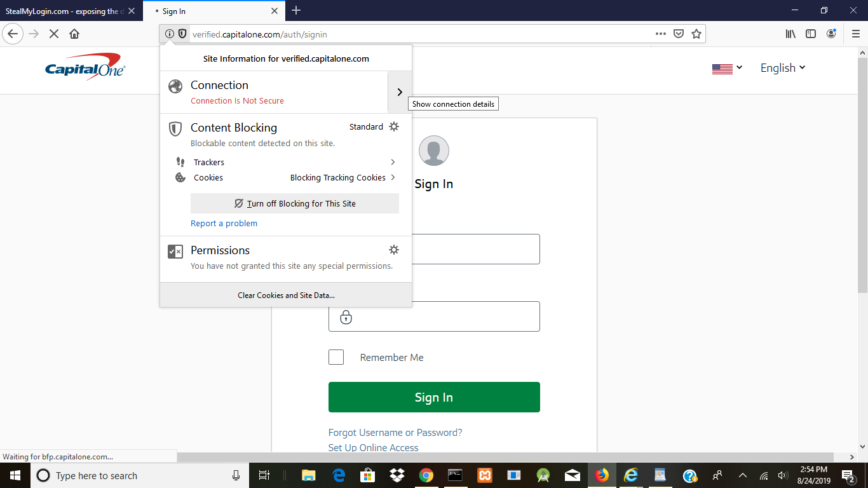Switch to Firefox on the taskbar
The height and width of the screenshot is (488, 868).
pyautogui.click(x=601, y=475)
